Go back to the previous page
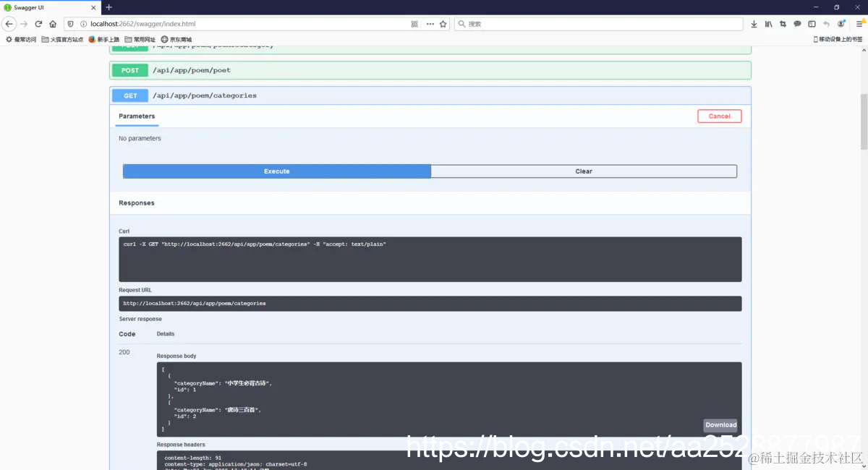This screenshot has height=470, width=868. (9, 24)
